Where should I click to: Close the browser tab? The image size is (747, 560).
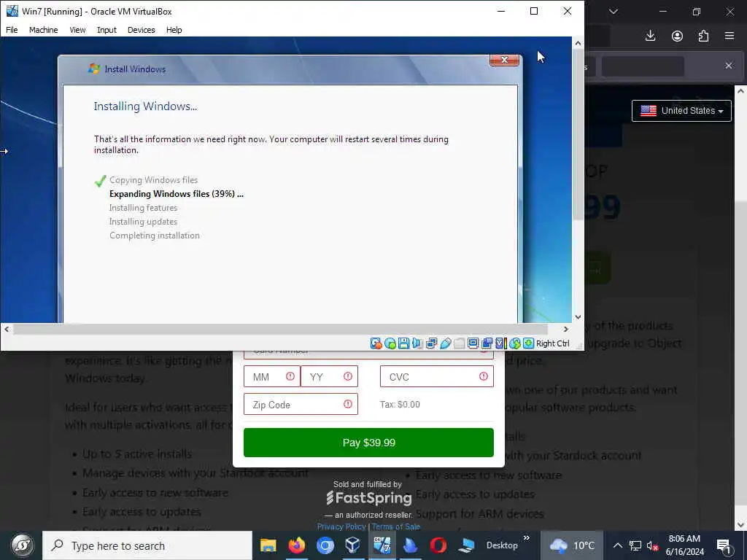[729, 66]
